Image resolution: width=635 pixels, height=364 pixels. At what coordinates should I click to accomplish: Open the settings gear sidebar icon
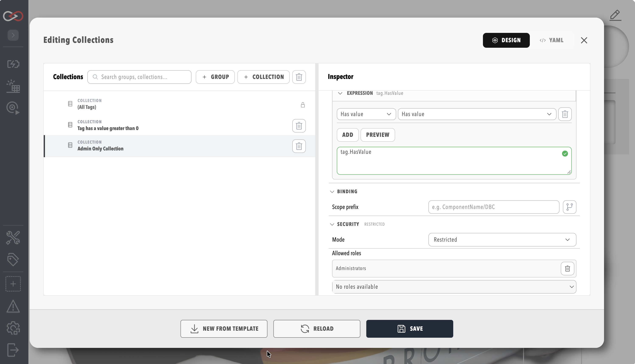pyautogui.click(x=13, y=328)
